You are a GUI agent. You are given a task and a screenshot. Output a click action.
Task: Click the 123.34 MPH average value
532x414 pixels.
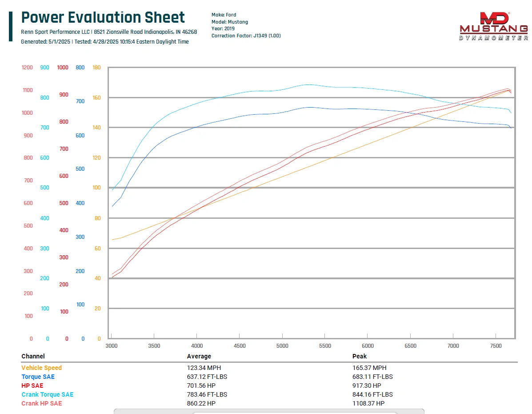[x=204, y=368]
